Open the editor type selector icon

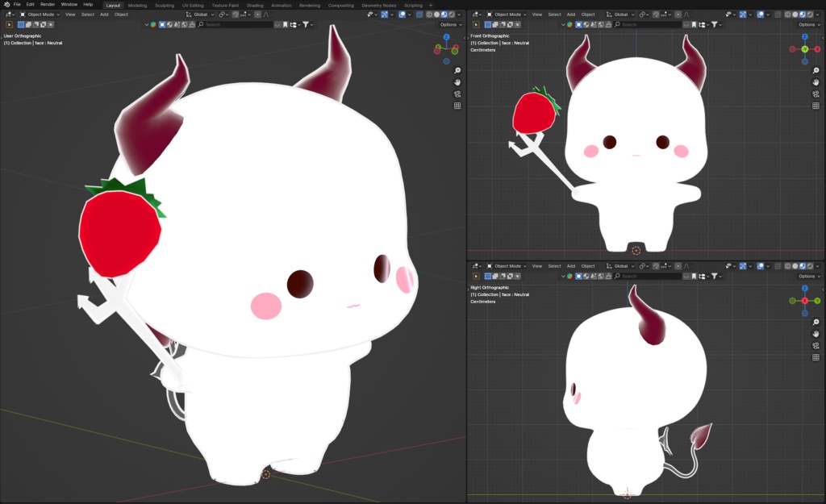coord(6,14)
